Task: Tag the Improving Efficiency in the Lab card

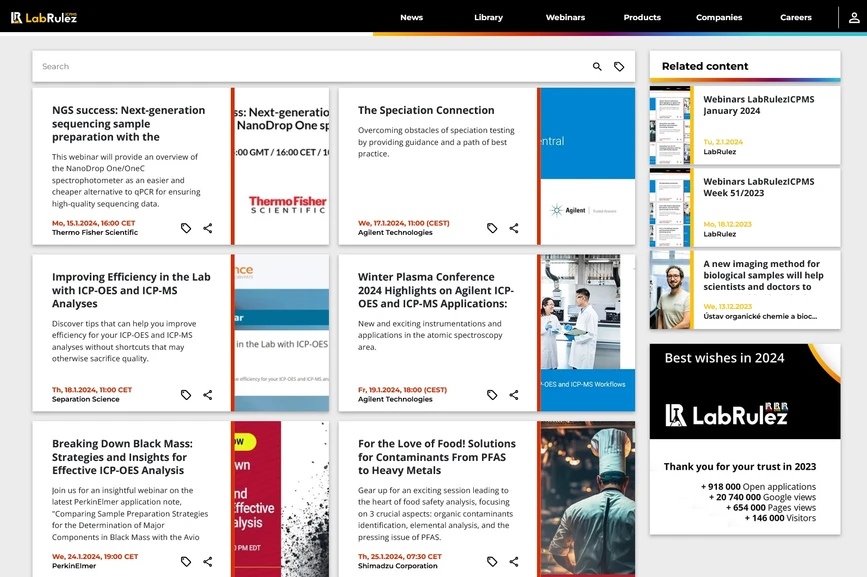Action: (x=186, y=395)
